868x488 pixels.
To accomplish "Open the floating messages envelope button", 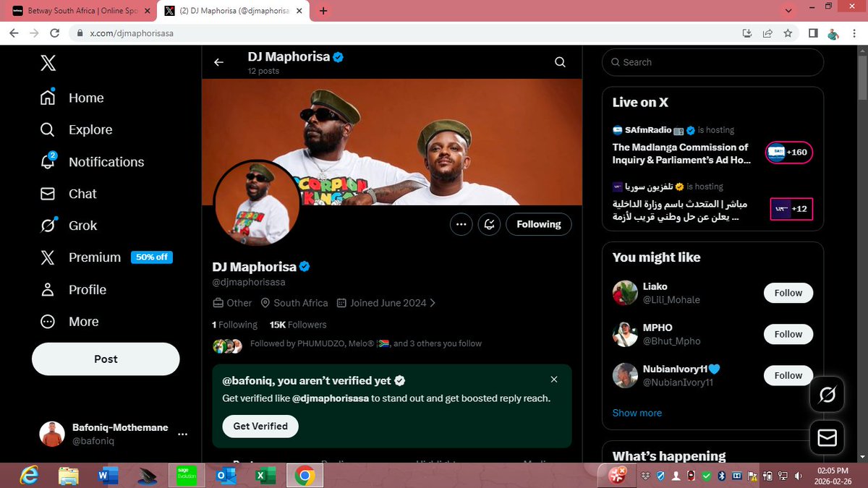I will (827, 437).
